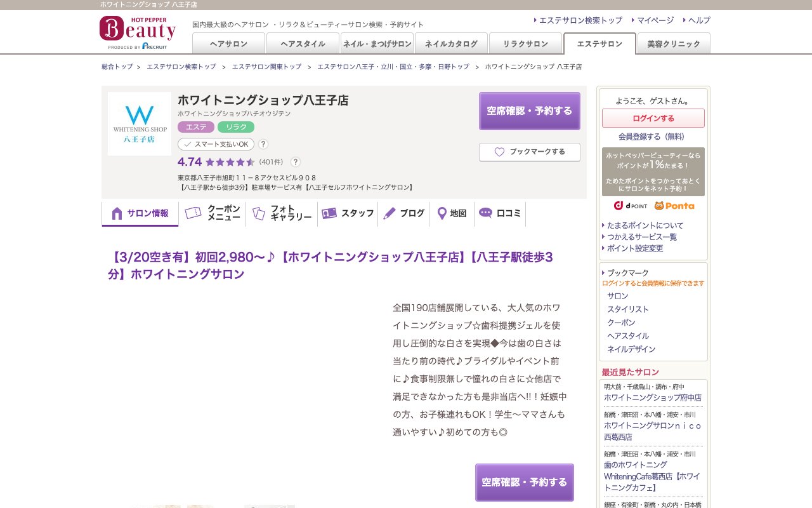Expand the ブックマーク section chevron
Viewport: 812px width, 508px height.
603,272
